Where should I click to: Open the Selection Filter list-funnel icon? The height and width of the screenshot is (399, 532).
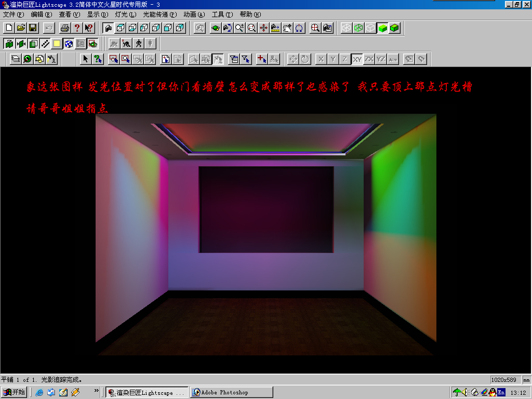234,59
